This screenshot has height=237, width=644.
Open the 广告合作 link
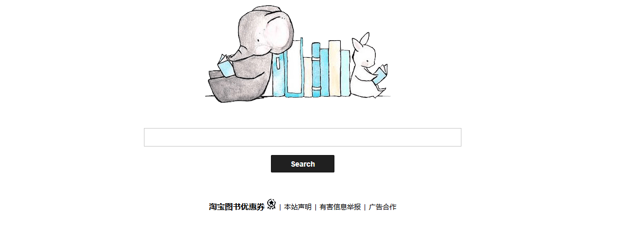(383, 207)
